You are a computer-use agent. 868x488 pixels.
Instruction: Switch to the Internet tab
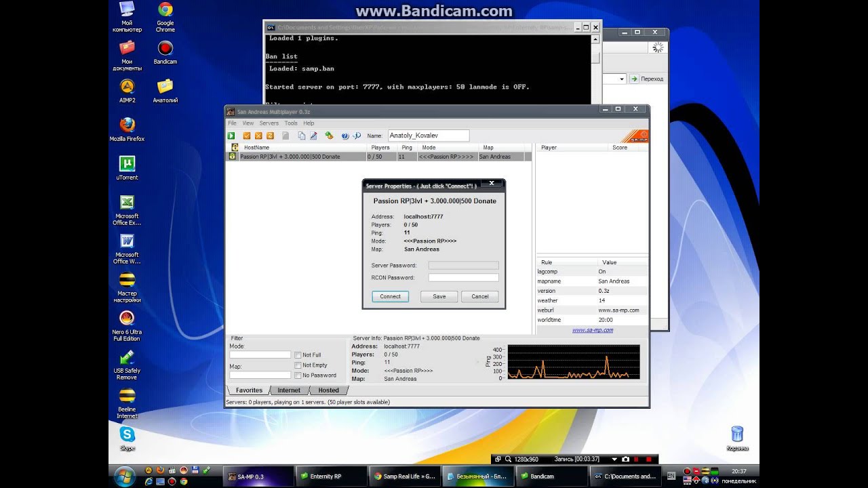point(289,390)
